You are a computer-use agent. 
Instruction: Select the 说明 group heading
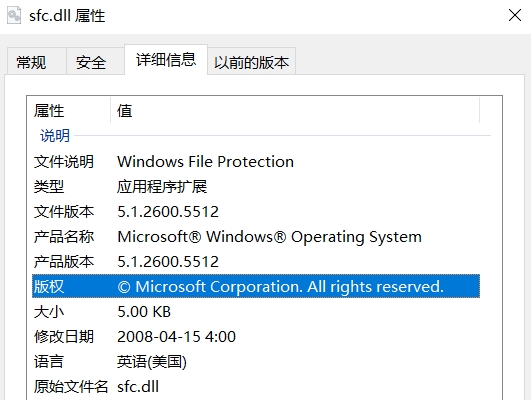55,136
